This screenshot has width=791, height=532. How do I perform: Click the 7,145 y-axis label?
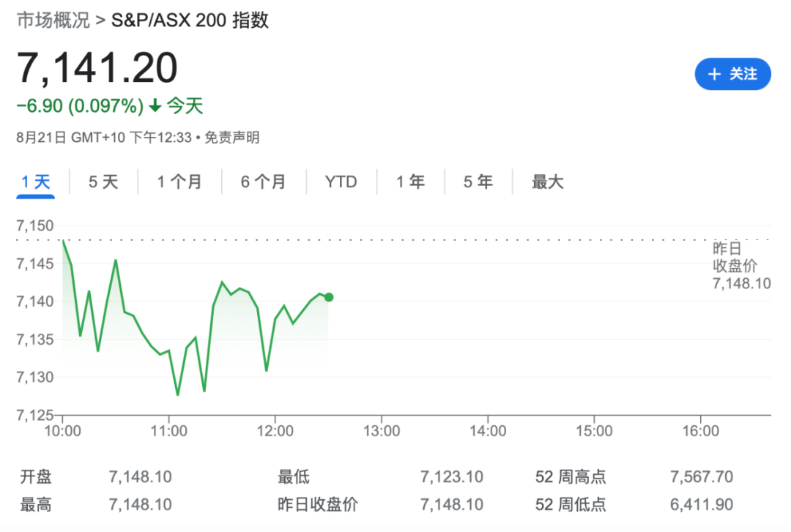click(x=35, y=263)
